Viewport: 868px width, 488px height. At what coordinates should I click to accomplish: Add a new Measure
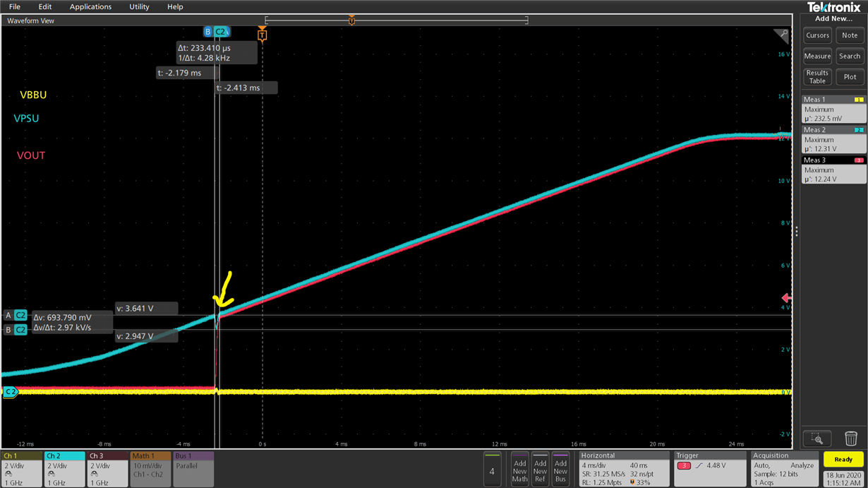[x=817, y=56]
